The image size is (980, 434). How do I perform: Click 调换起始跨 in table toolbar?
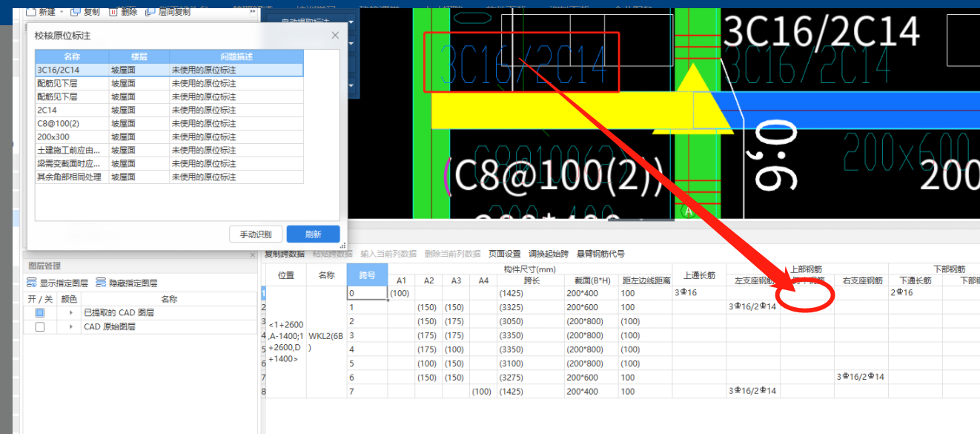pos(547,254)
